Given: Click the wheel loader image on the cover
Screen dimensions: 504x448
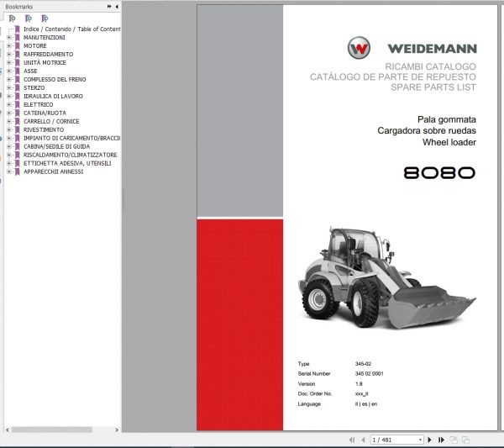Looking at the screenshot, I should [387, 278].
